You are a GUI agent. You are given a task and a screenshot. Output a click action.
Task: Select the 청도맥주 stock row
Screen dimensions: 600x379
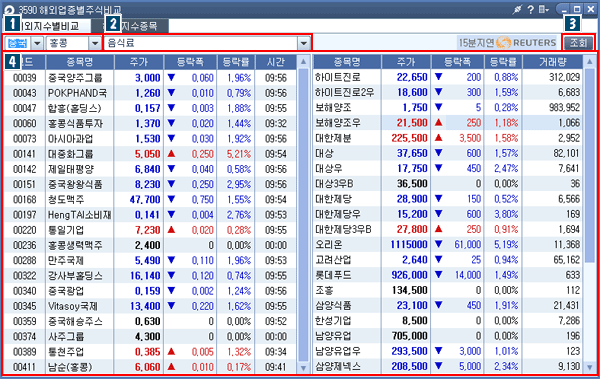click(x=150, y=199)
